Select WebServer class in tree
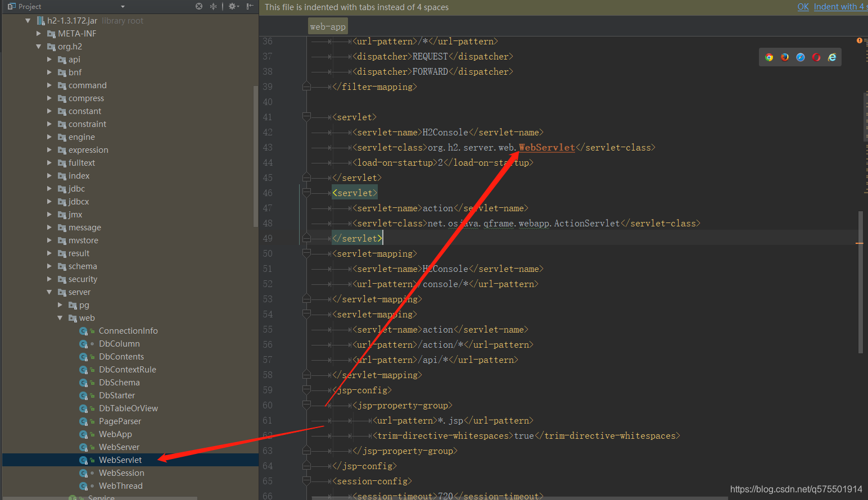 (x=119, y=447)
